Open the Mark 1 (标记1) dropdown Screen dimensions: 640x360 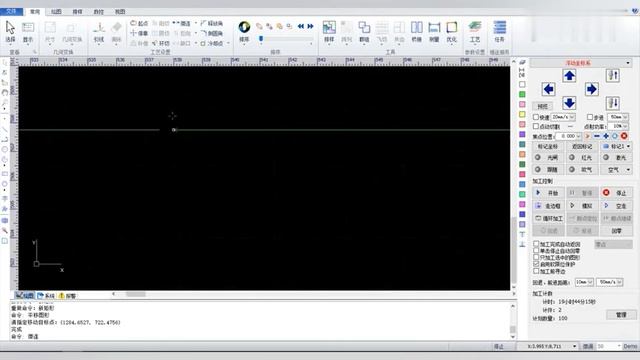pos(628,146)
